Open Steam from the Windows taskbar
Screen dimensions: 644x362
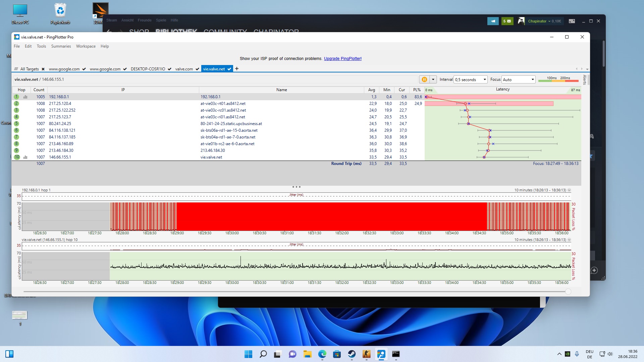[352, 354]
